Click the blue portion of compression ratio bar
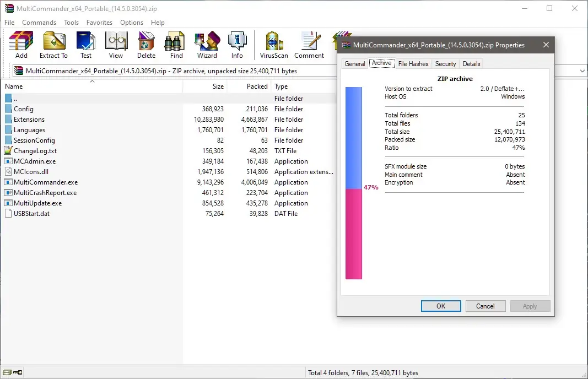This screenshot has width=588, height=379. [354, 138]
